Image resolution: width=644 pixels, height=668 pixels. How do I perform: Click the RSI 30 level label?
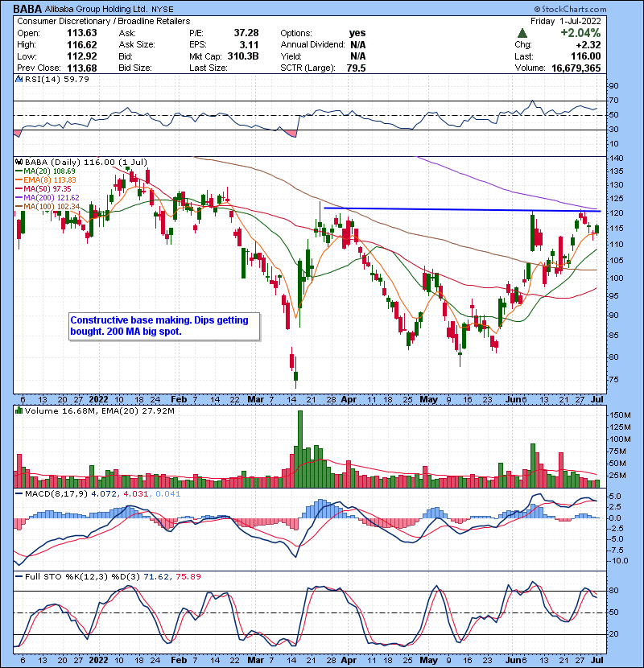point(613,129)
